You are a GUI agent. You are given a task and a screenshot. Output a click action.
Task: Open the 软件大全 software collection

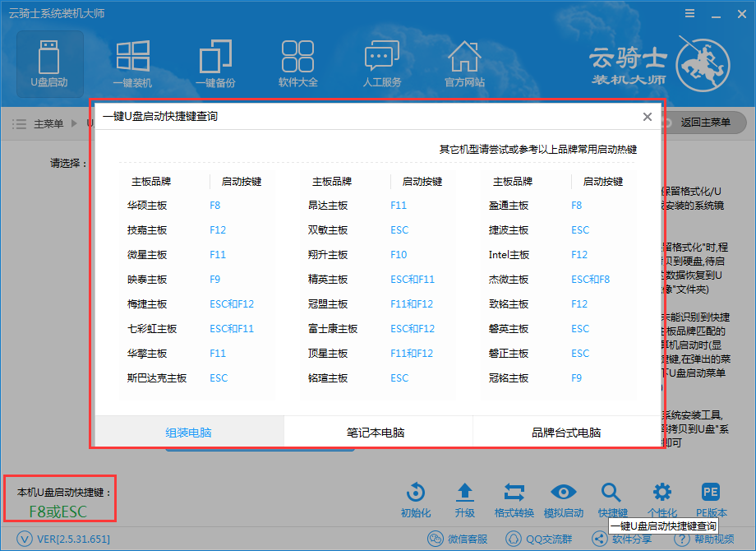click(x=297, y=62)
